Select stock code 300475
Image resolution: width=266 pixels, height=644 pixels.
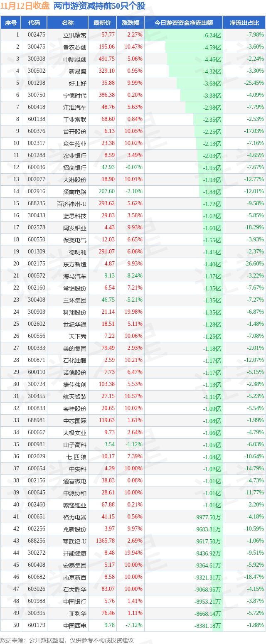point(37,47)
